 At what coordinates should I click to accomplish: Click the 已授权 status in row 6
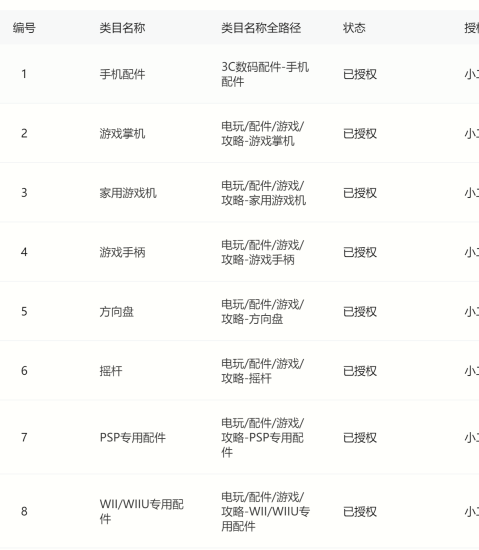[360, 370]
